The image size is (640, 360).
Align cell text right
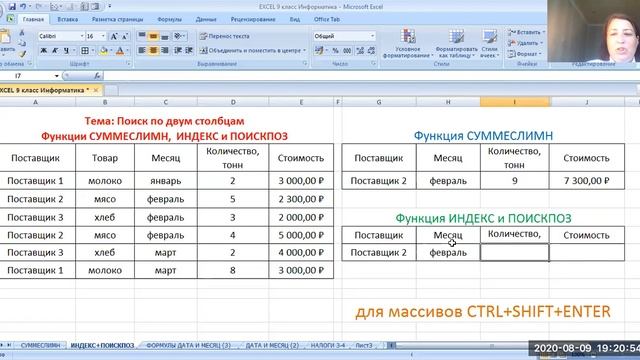tap(164, 51)
